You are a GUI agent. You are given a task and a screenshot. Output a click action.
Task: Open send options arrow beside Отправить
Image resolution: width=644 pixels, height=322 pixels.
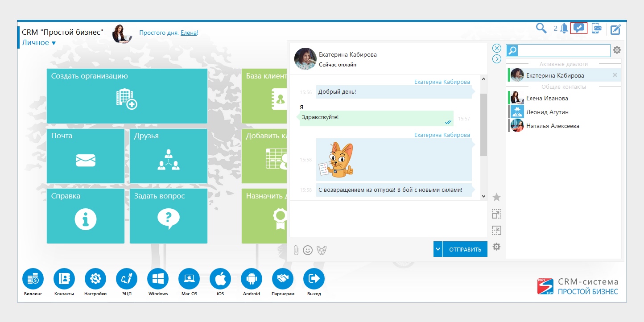[438, 249]
